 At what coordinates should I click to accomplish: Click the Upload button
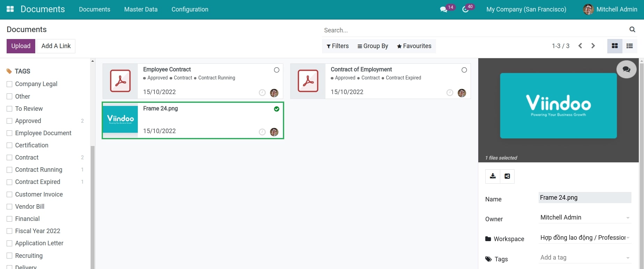pyautogui.click(x=21, y=46)
